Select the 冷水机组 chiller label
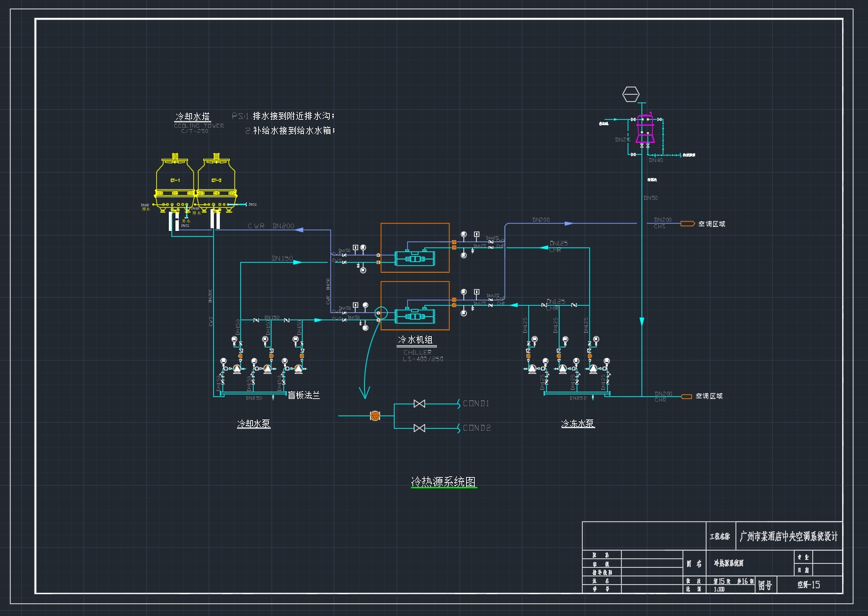This screenshot has height=616, width=868. (x=415, y=340)
